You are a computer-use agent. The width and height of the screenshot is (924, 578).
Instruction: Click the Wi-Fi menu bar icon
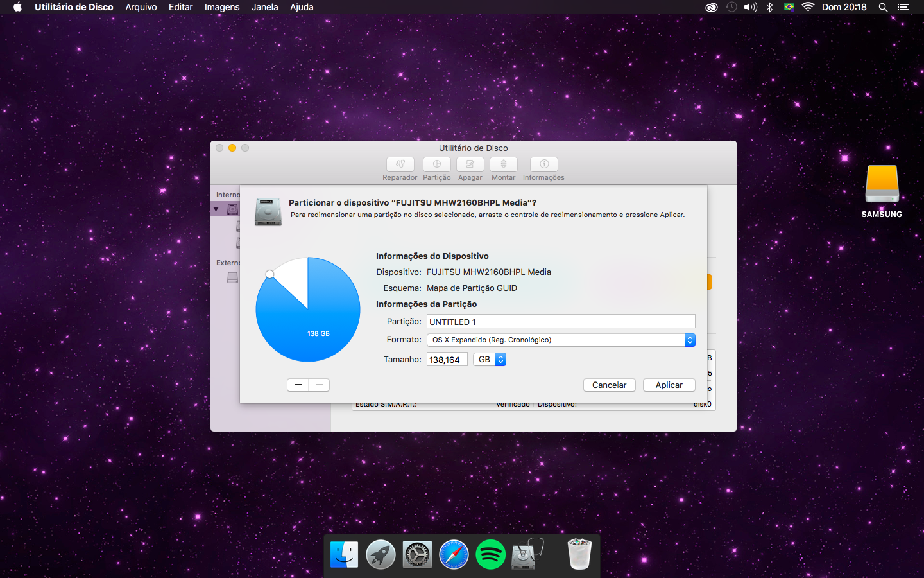[809, 7]
